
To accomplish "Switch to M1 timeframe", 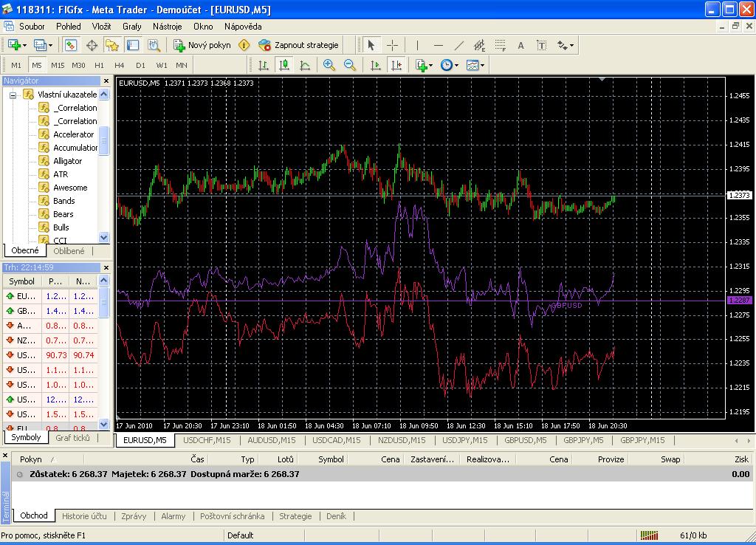I will pos(16,65).
